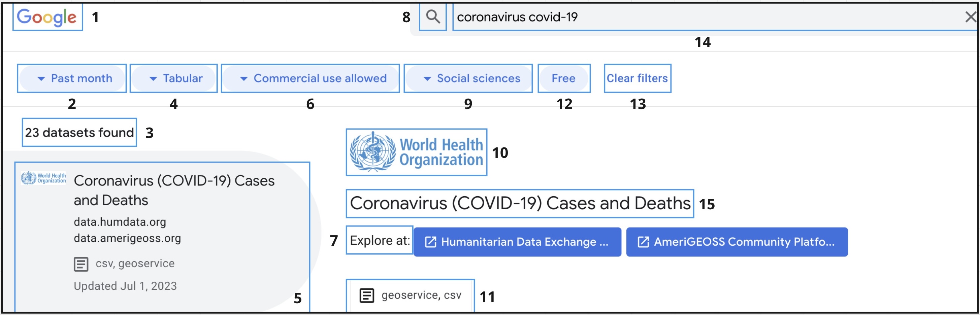Viewport: 980px width, 315px height.
Task: Click the small WHO logo in result card
Action: click(x=43, y=178)
